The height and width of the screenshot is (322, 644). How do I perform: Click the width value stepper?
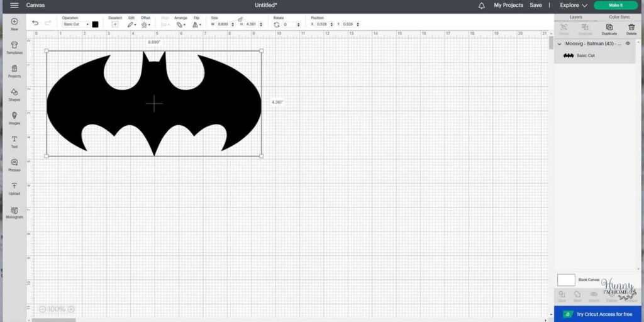pyautogui.click(x=233, y=25)
